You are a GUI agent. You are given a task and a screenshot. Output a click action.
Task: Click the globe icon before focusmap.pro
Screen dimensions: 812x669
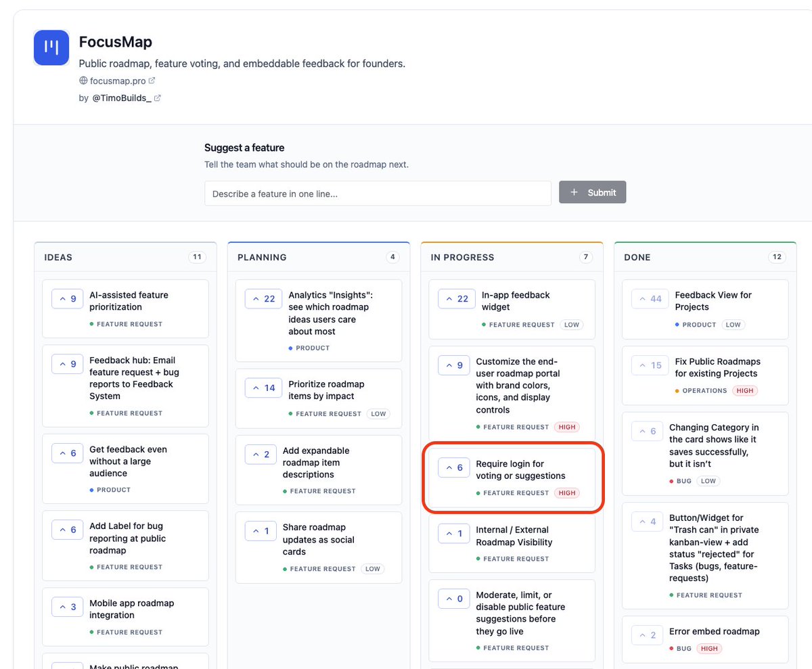(83, 80)
